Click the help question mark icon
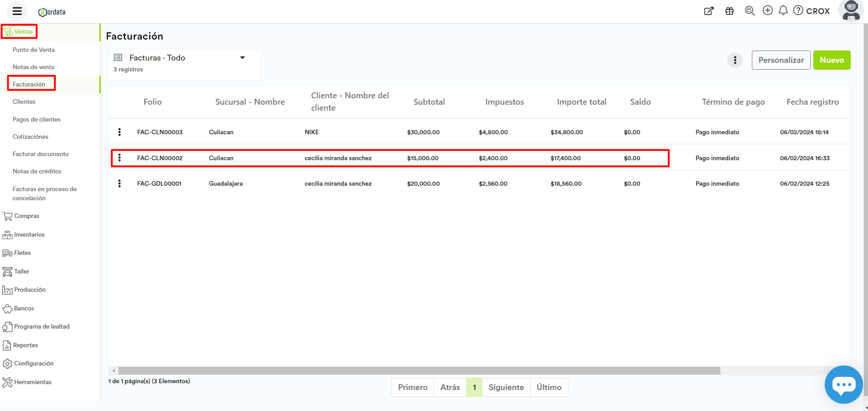The width and height of the screenshot is (868, 411). tap(798, 10)
